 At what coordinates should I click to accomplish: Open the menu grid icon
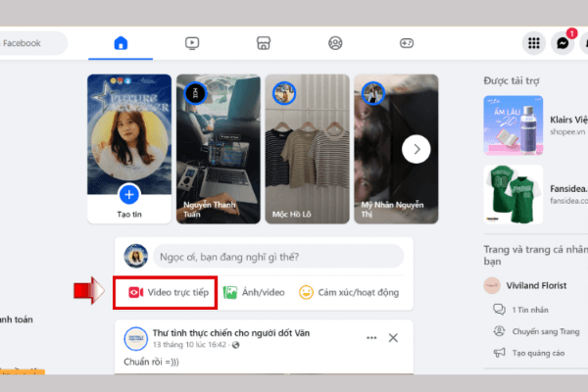534,43
